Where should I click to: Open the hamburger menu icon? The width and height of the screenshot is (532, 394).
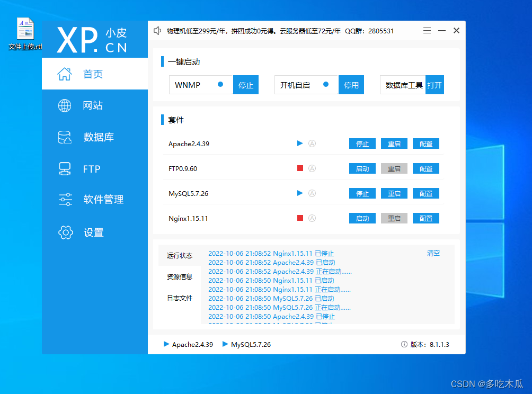[x=427, y=31]
